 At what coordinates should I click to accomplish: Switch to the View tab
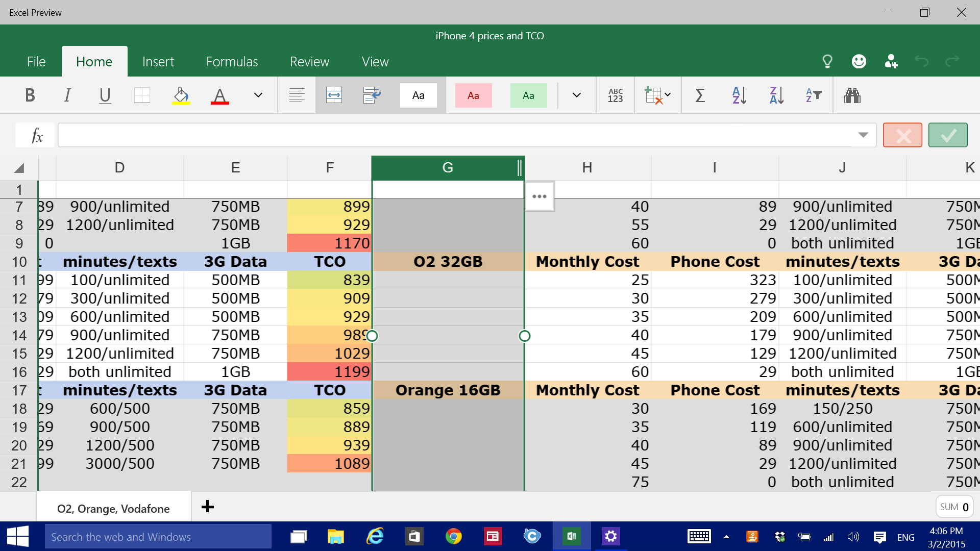click(375, 62)
